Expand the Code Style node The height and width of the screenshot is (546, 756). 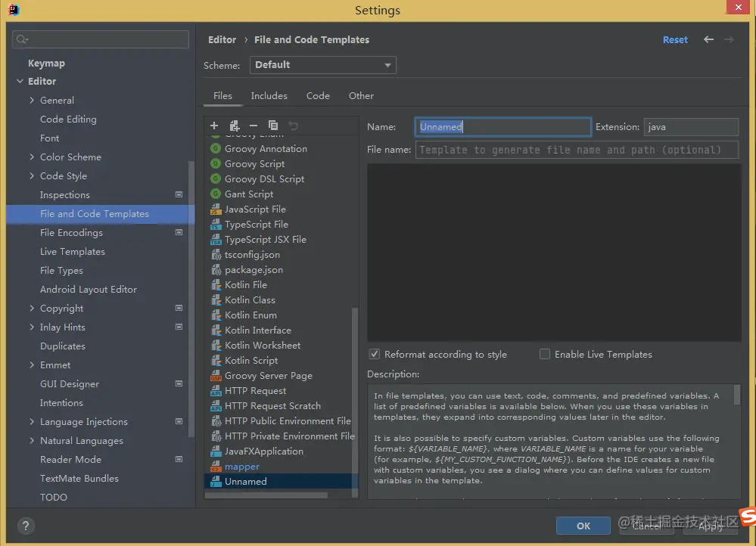[32, 176]
